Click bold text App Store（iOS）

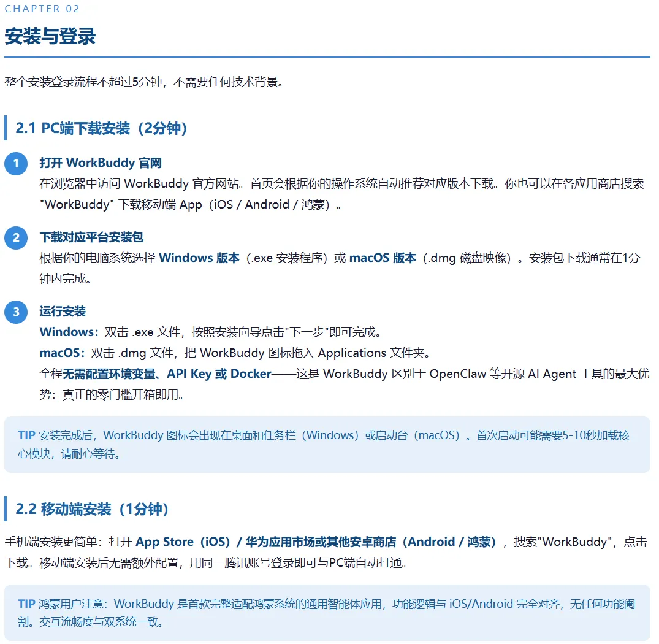[x=183, y=542]
